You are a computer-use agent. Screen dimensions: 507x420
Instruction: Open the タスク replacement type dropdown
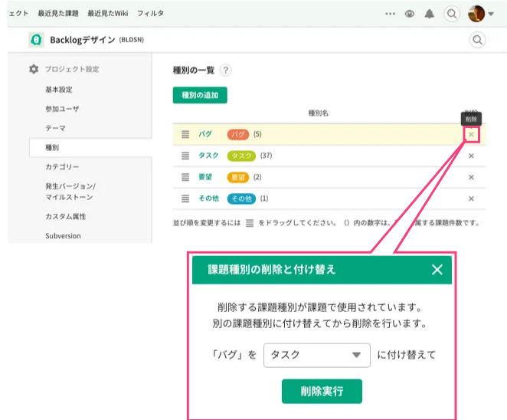click(317, 356)
